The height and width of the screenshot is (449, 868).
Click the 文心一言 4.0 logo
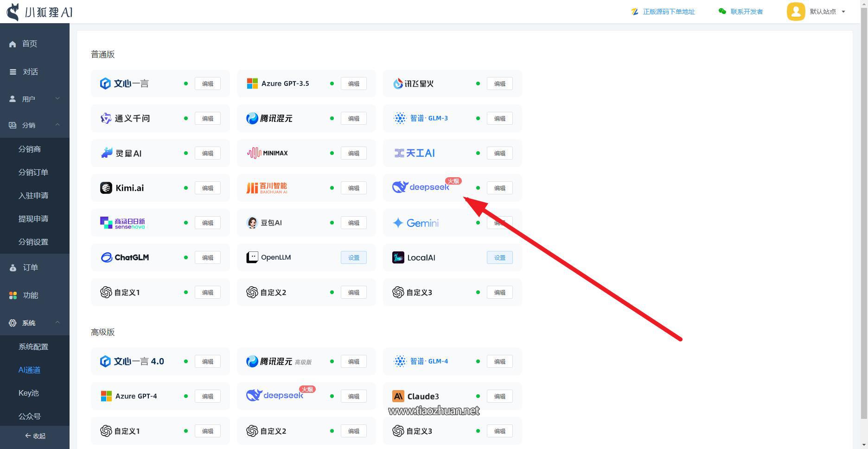(132, 361)
